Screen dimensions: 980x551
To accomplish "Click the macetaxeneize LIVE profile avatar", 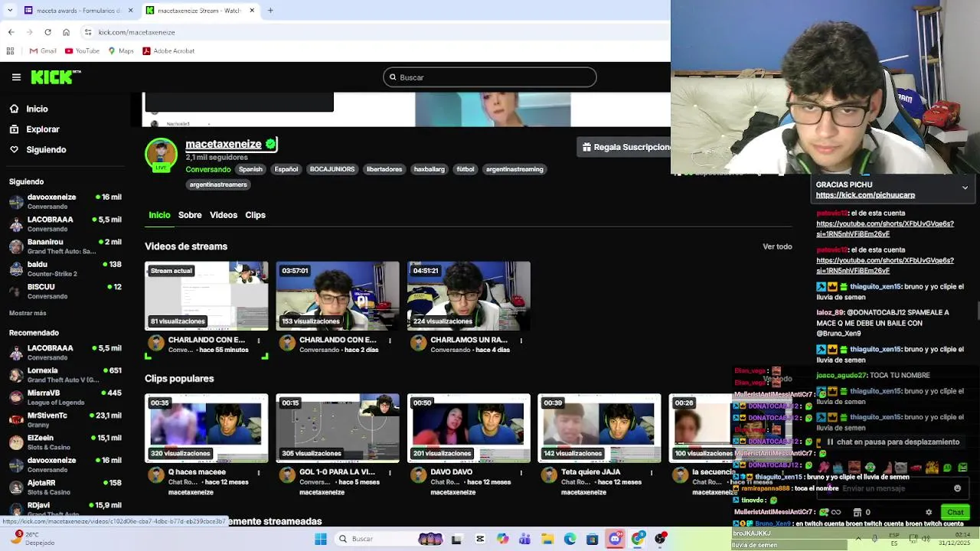I will pos(161,155).
